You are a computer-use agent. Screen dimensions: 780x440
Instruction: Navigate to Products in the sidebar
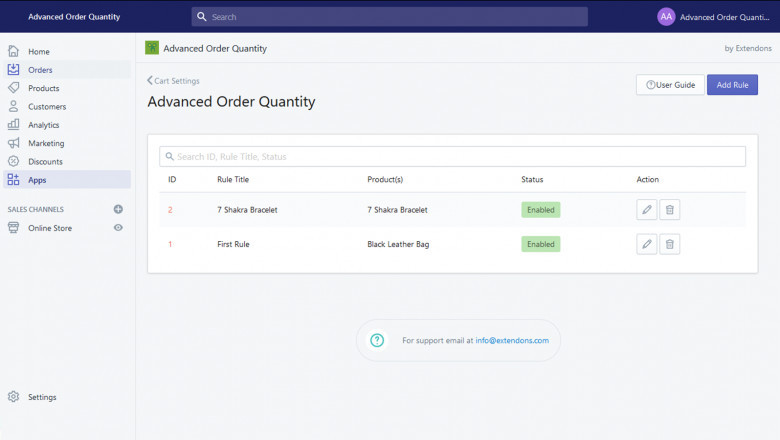pos(43,88)
